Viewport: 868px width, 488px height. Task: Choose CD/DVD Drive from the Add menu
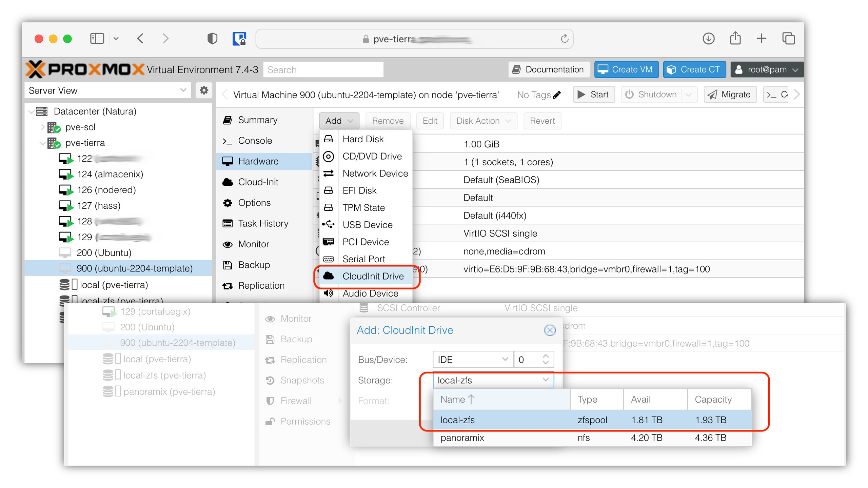tap(366, 156)
